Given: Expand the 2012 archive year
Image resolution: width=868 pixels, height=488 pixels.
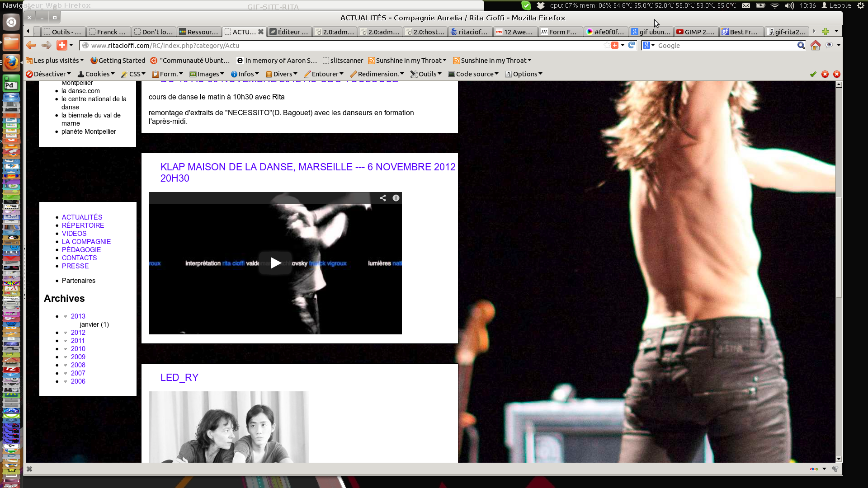Looking at the screenshot, I should (66, 333).
